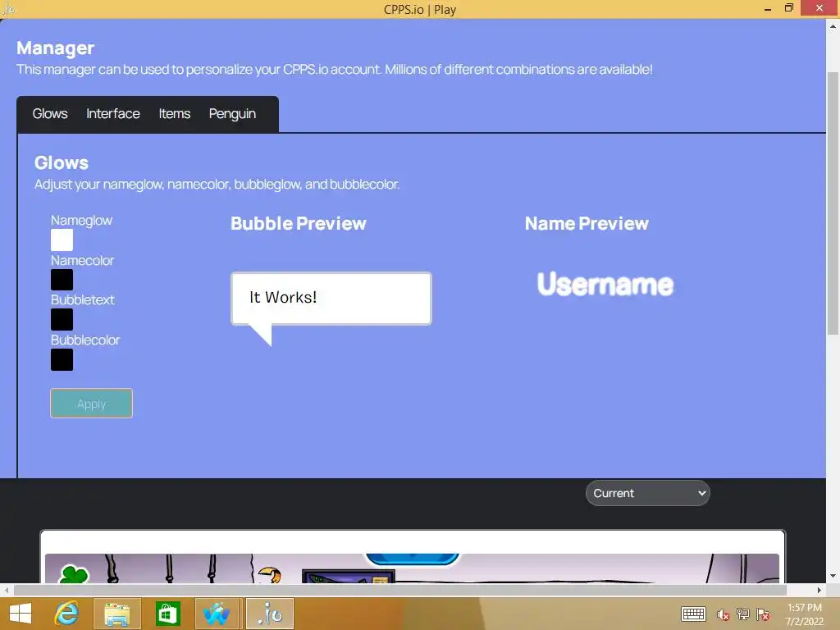This screenshot has width=840, height=630.
Task: Click the CPPS.io window title icon
Action: (x=8, y=8)
